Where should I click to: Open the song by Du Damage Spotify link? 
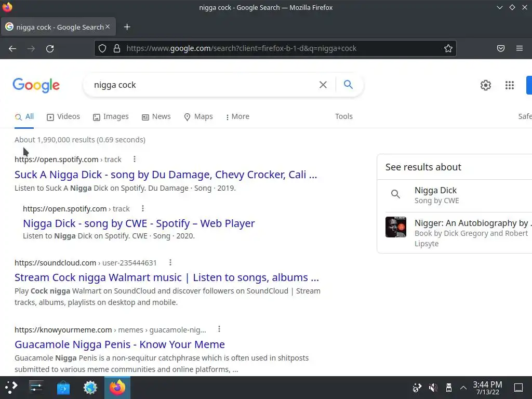pos(166,175)
